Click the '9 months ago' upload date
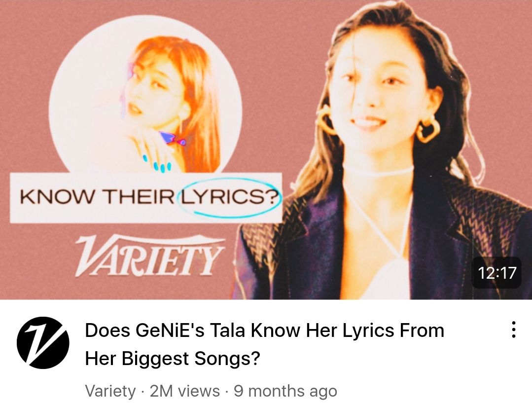 285,391
